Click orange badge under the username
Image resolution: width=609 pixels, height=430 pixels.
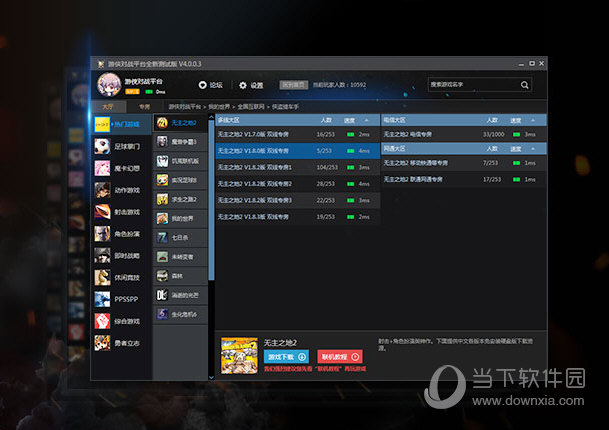[x=132, y=92]
